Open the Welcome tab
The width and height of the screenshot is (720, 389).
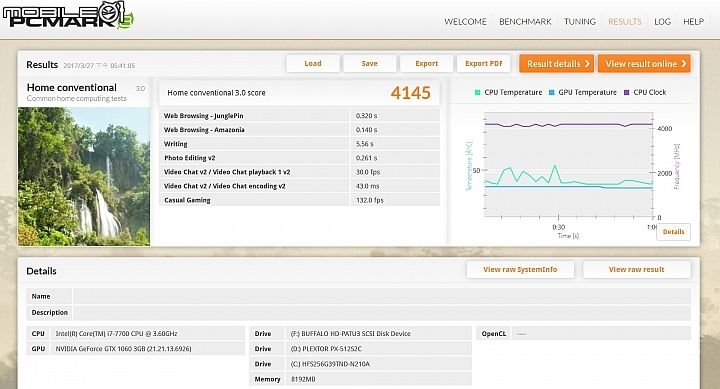coord(465,22)
